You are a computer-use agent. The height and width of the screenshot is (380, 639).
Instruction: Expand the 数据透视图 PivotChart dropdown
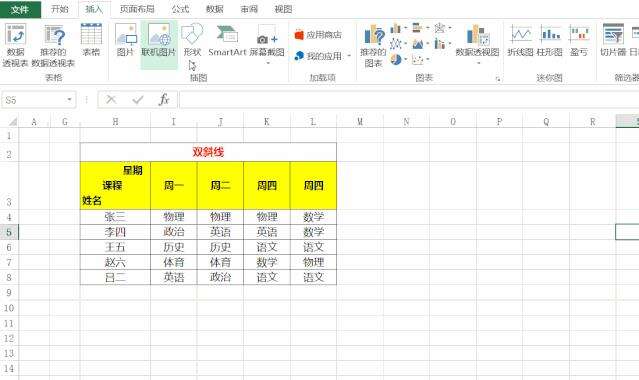pyautogui.click(x=478, y=63)
